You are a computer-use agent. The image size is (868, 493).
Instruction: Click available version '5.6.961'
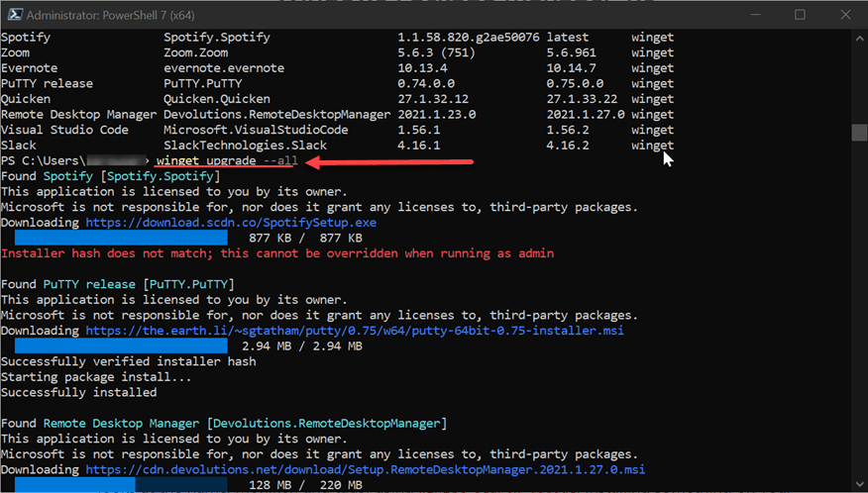point(572,52)
